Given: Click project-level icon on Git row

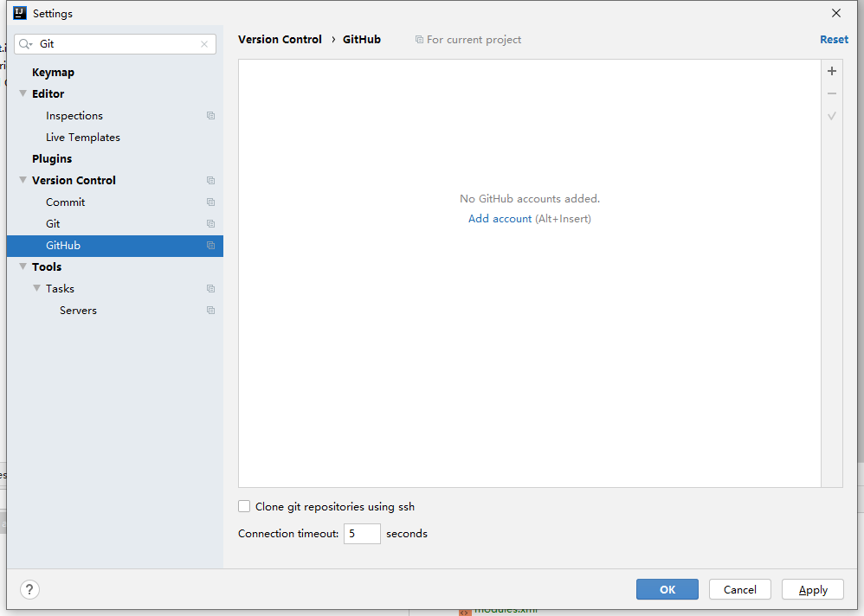Looking at the screenshot, I should 210,223.
